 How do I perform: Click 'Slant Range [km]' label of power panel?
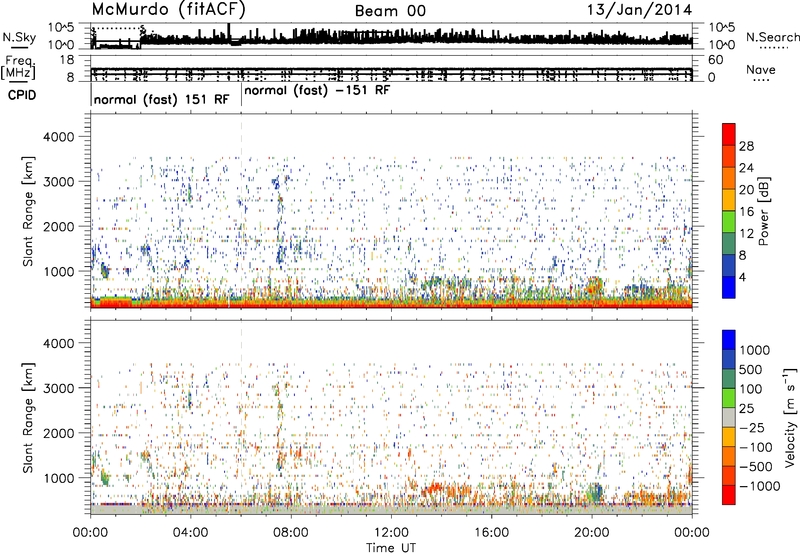click(28, 211)
